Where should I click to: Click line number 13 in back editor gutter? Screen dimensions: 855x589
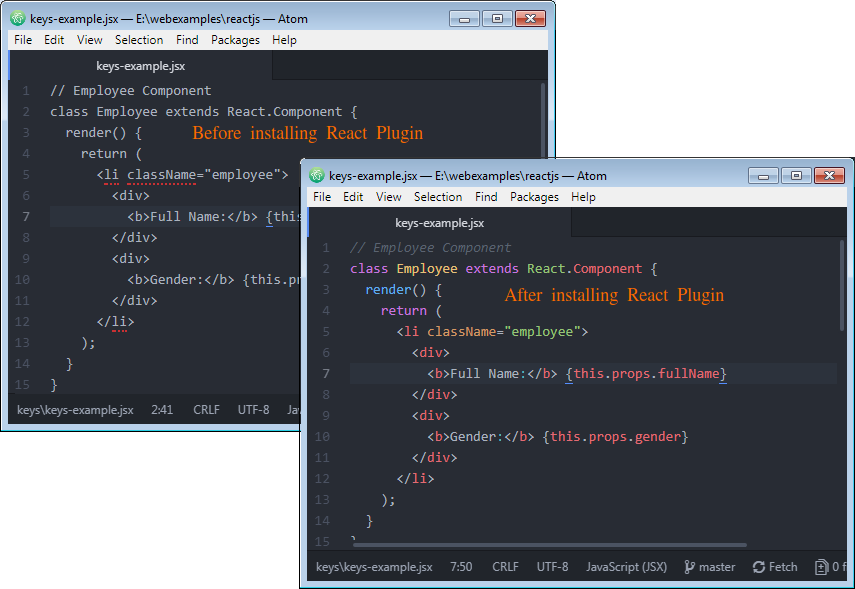tap(22, 343)
